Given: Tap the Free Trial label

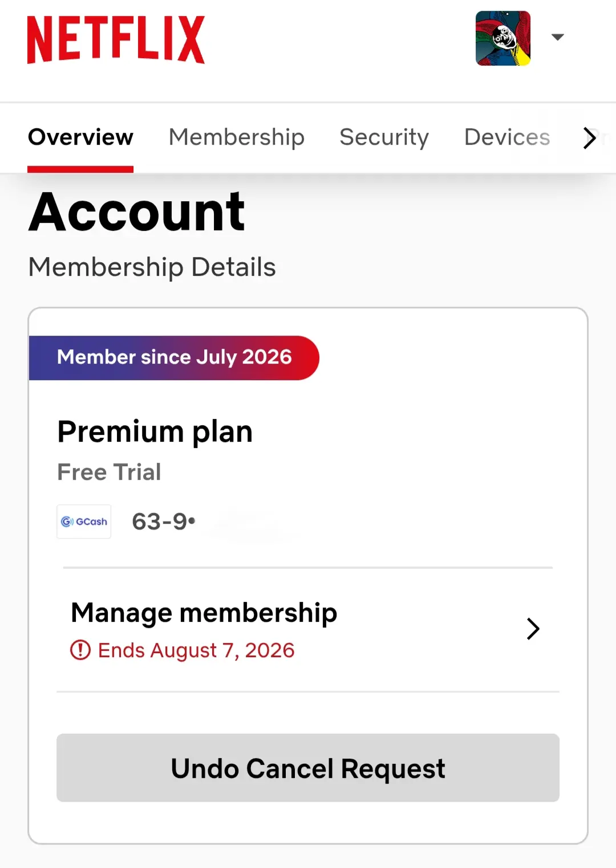Looking at the screenshot, I should point(110,472).
